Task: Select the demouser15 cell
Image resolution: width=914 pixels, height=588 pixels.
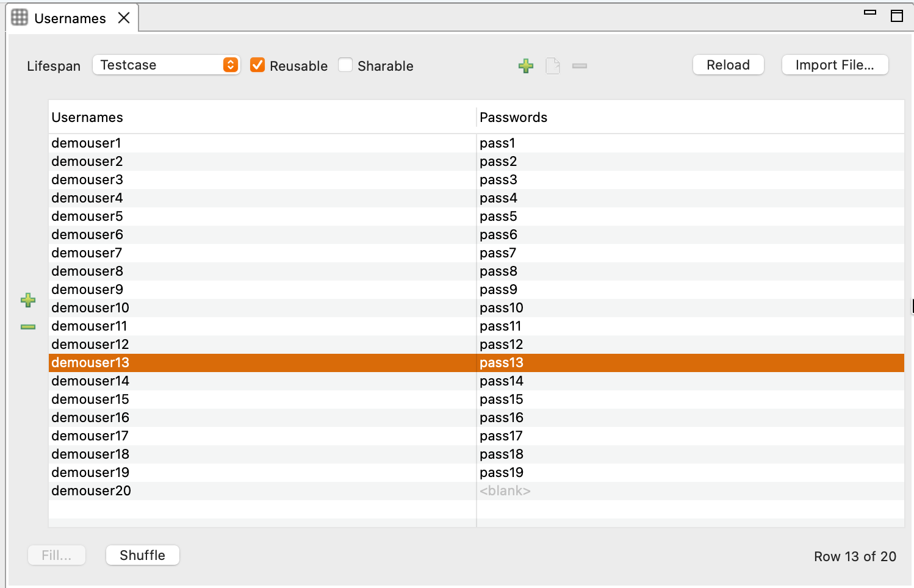Action: [262, 400]
